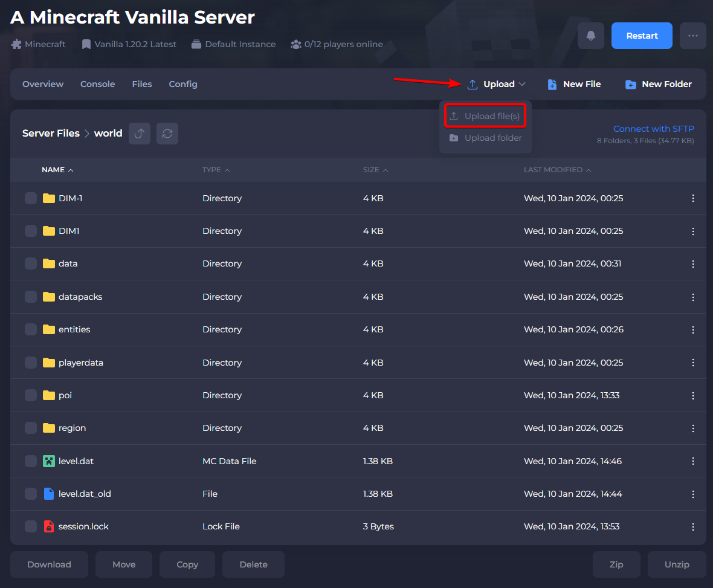Screen dimensions: 713x588
Task: Click the Zip button
Action: point(616,564)
